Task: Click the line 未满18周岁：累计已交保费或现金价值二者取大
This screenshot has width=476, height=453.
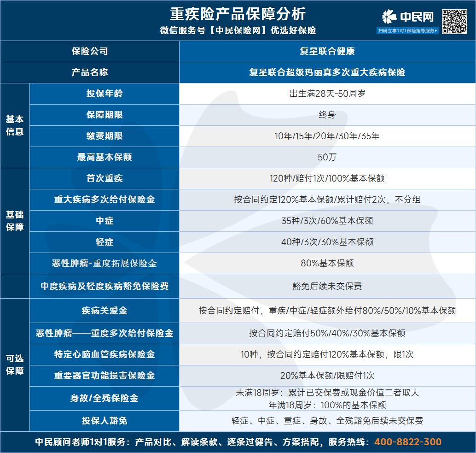Action: (x=327, y=393)
